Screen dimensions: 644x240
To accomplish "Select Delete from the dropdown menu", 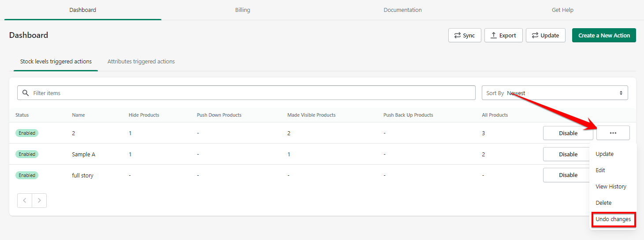I will tap(603, 203).
